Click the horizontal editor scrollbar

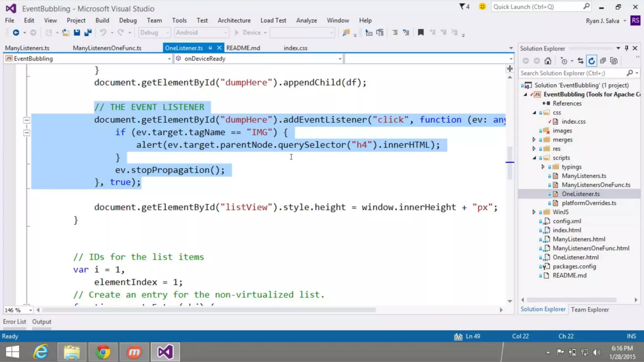[x=209, y=310]
